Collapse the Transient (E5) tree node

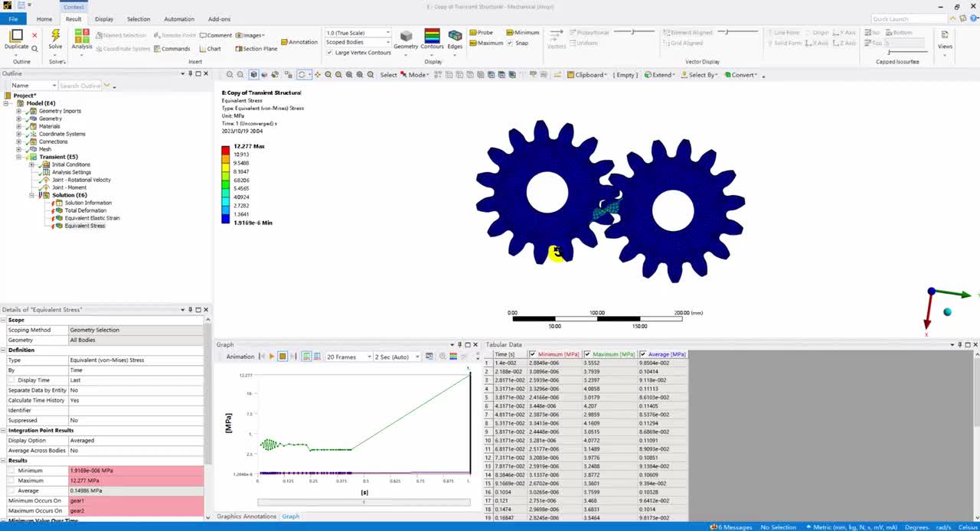click(x=18, y=157)
